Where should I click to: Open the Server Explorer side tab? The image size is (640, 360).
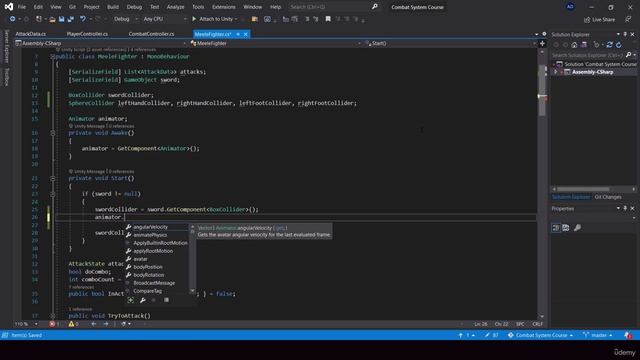[6, 46]
